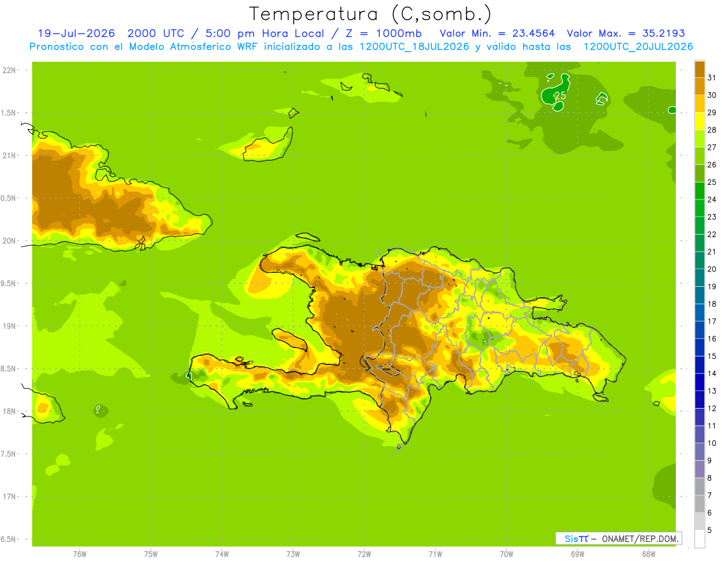Click the '19N' latitude label
Image resolution: width=728 pixels, height=562 pixels.
point(9,326)
